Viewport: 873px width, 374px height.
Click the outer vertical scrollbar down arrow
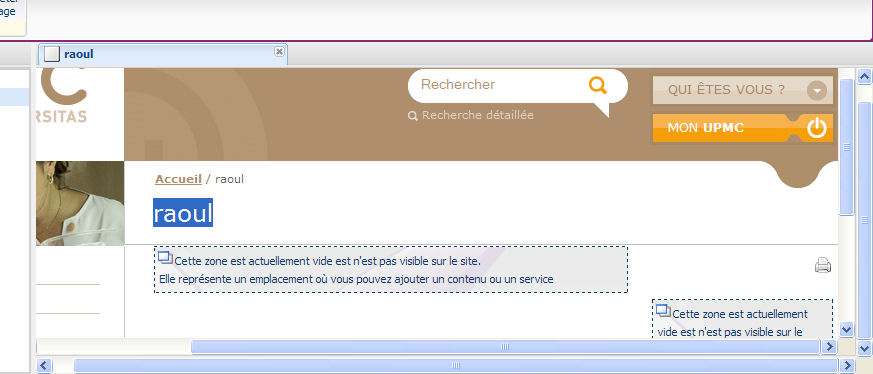[865, 348]
